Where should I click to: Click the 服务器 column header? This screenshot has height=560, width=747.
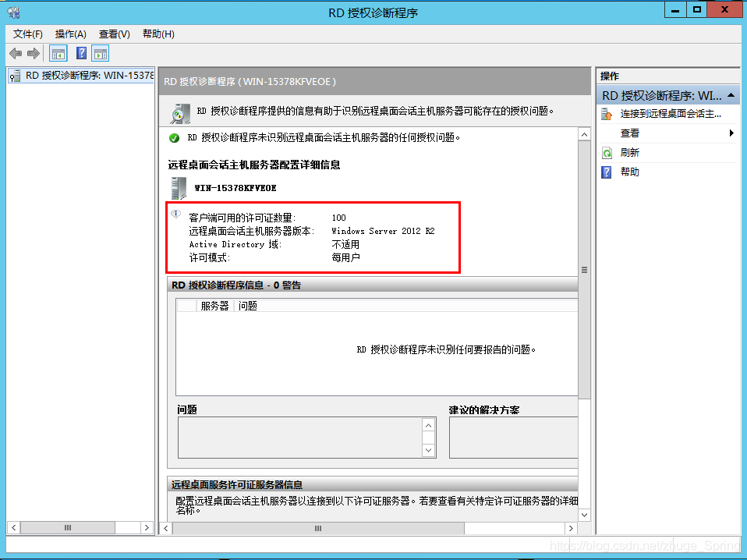click(215, 306)
